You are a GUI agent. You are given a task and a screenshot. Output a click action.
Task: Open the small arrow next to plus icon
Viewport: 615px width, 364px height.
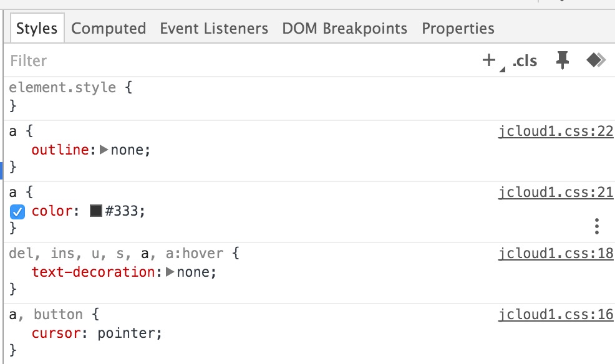502,69
